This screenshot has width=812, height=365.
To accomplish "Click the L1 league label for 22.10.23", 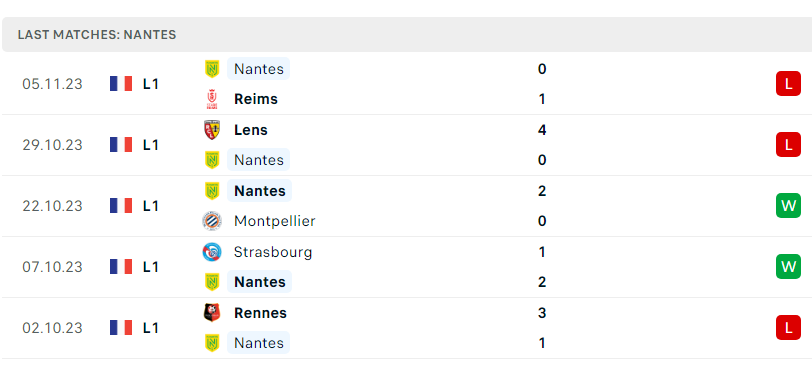I will [151, 206].
